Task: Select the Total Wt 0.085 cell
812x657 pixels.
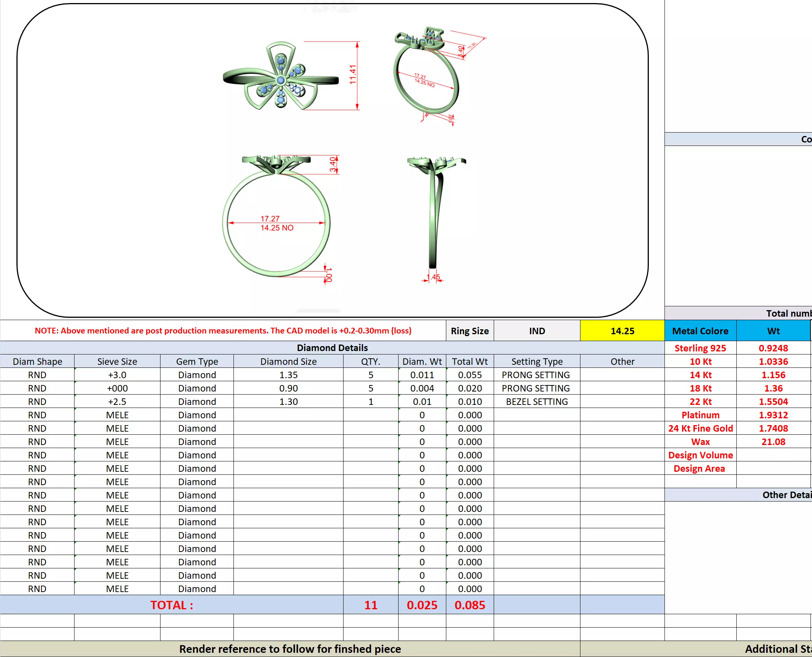Action: pyautogui.click(x=470, y=605)
